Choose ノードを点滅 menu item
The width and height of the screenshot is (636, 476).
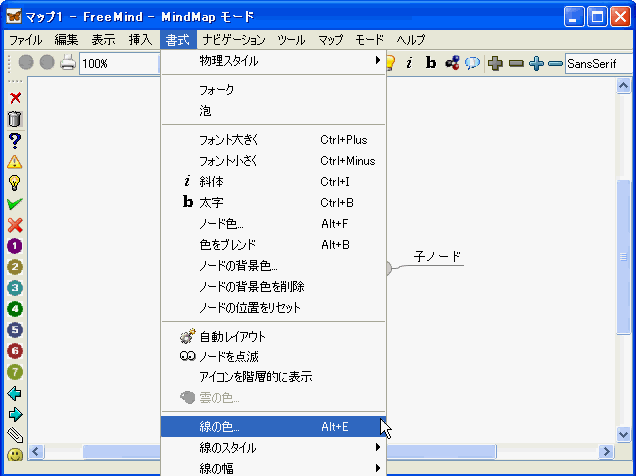tap(273, 357)
